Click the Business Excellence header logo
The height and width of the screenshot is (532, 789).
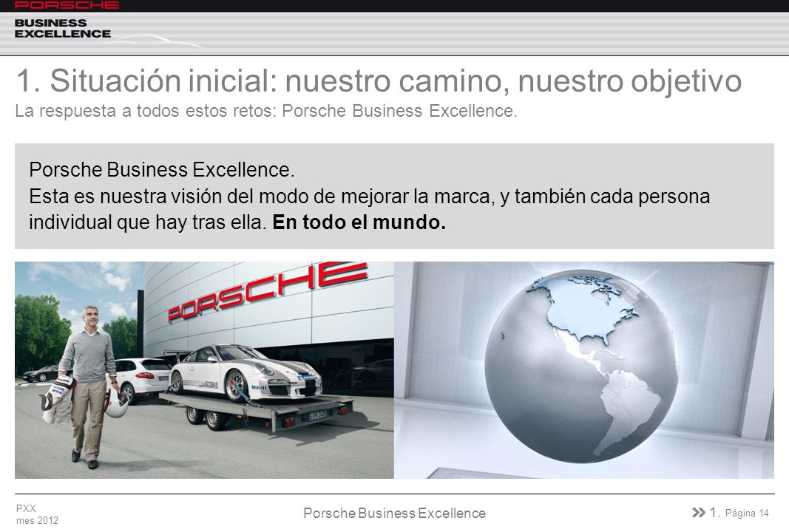pos(62,29)
